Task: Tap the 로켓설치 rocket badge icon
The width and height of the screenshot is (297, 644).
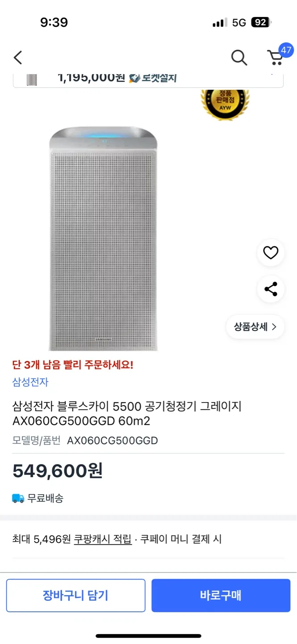Action: click(x=134, y=78)
